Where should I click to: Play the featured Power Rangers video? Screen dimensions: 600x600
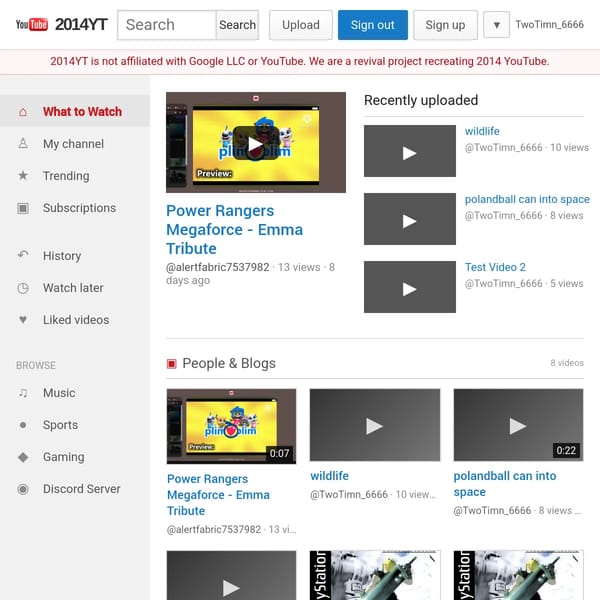(256, 142)
